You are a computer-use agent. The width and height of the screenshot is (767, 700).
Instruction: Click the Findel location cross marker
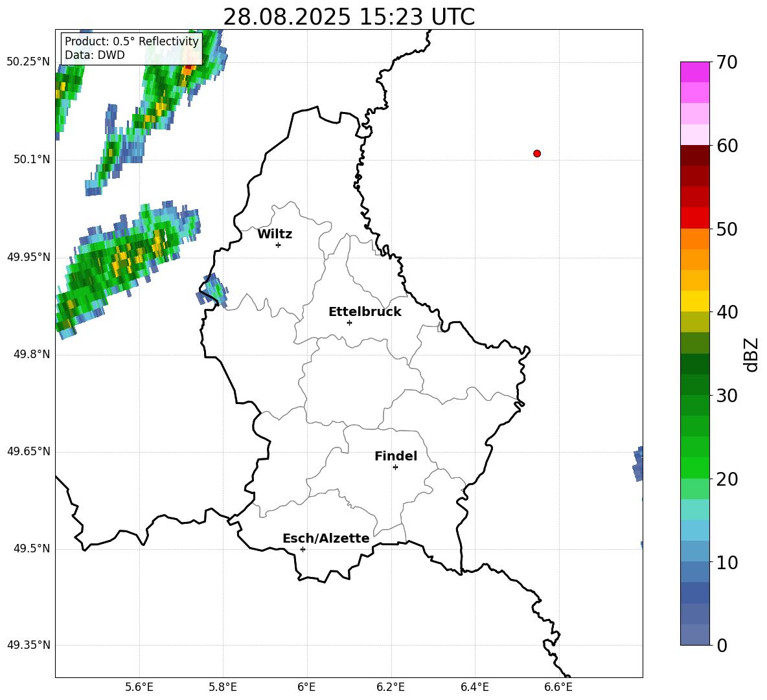pos(395,467)
